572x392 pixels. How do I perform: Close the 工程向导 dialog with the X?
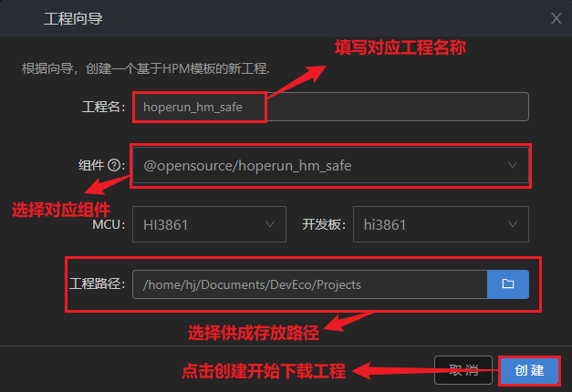click(556, 18)
